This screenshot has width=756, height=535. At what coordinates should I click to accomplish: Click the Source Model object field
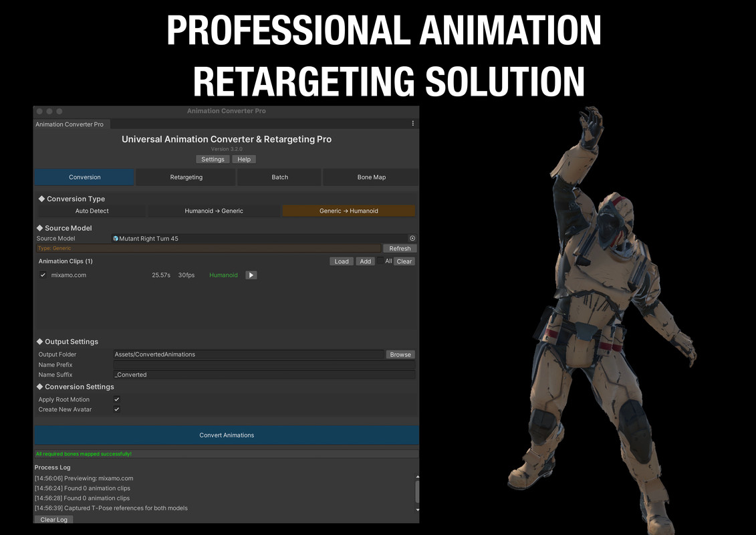(264, 238)
